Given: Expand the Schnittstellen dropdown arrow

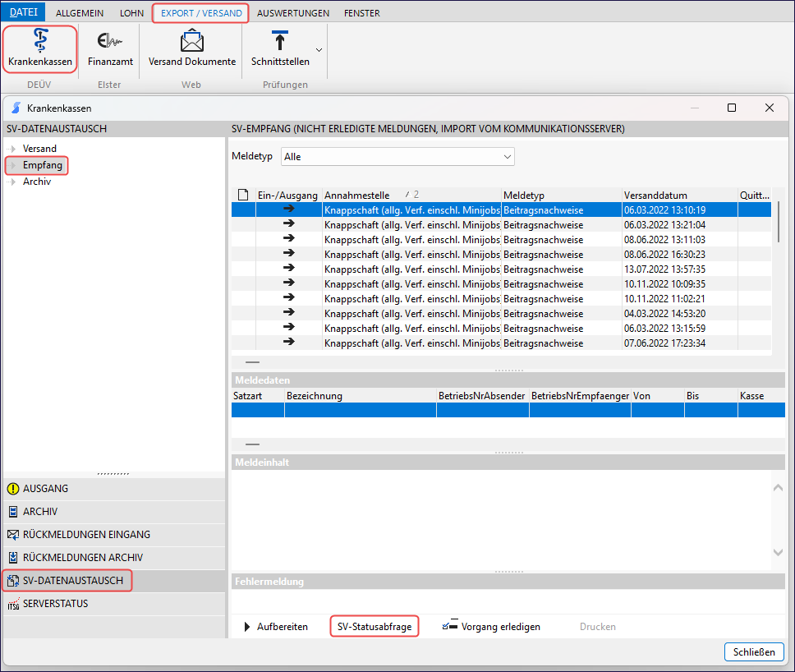Looking at the screenshot, I should point(319,50).
